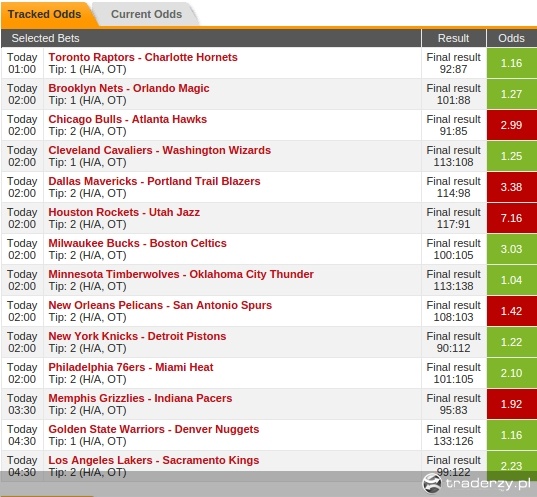The image size is (537, 497).
Task: Click the 91:85 final result
Action: 453,131
